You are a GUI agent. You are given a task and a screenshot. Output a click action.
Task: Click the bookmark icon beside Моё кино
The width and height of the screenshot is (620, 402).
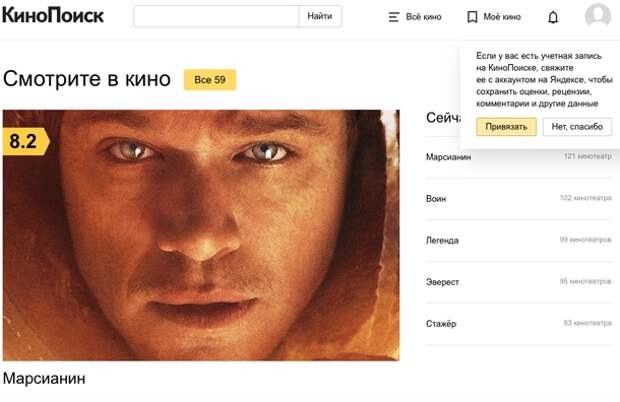click(x=472, y=17)
